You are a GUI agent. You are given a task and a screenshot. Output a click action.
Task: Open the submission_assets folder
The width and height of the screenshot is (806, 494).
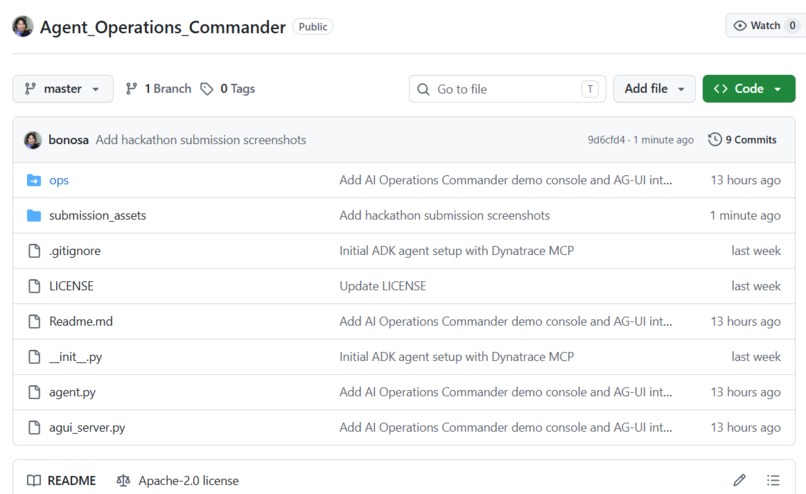98,215
